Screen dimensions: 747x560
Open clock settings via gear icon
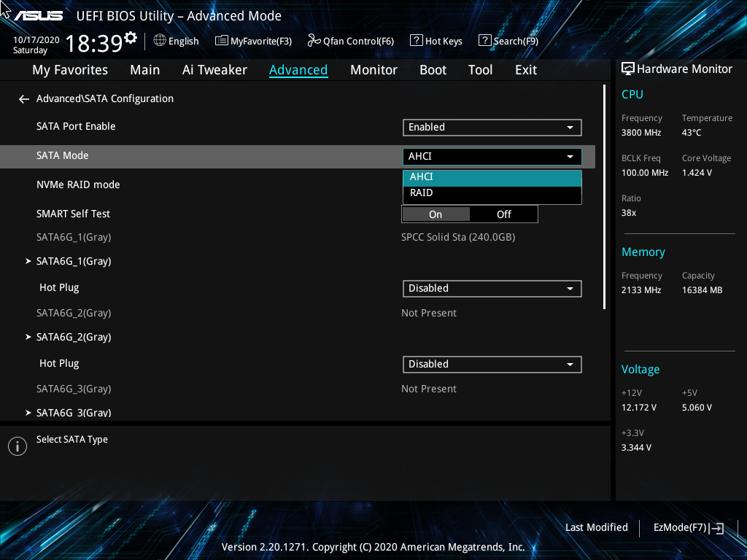pyautogui.click(x=131, y=37)
